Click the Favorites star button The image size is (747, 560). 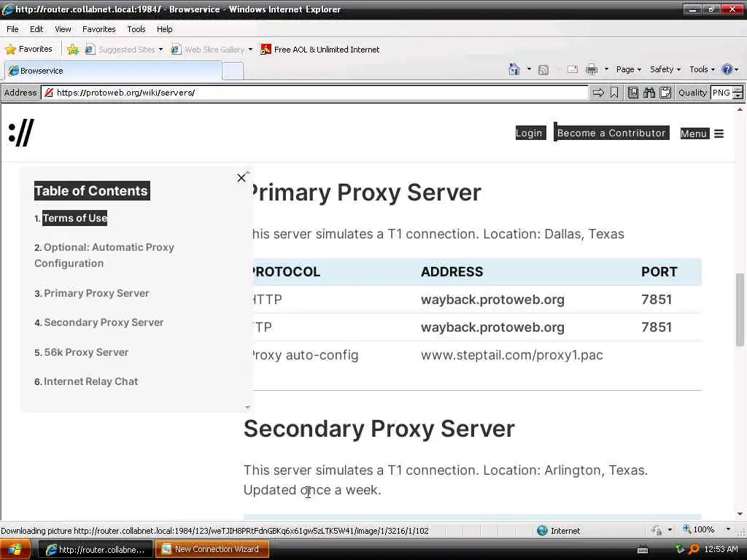pos(28,49)
